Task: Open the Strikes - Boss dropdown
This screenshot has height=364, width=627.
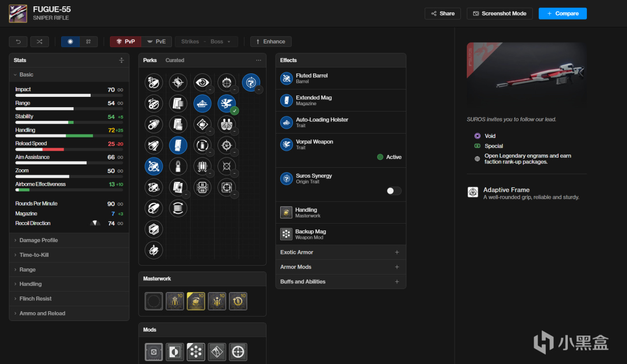Action: [206, 42]
